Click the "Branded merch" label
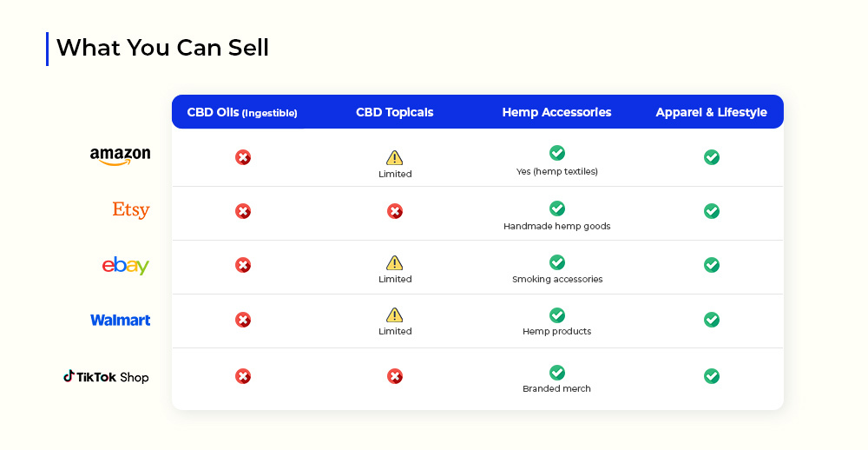Viewport: 868px width, 450px height. 556,389
